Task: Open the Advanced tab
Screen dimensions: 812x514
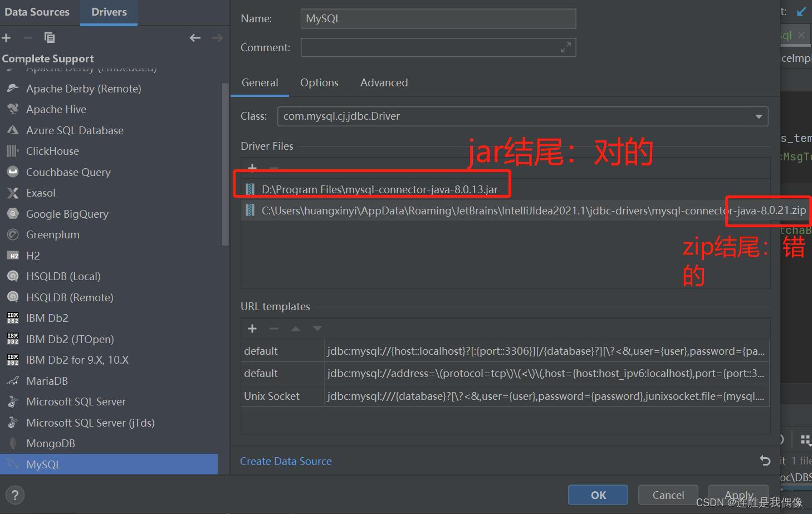Action: pos(384,82)
